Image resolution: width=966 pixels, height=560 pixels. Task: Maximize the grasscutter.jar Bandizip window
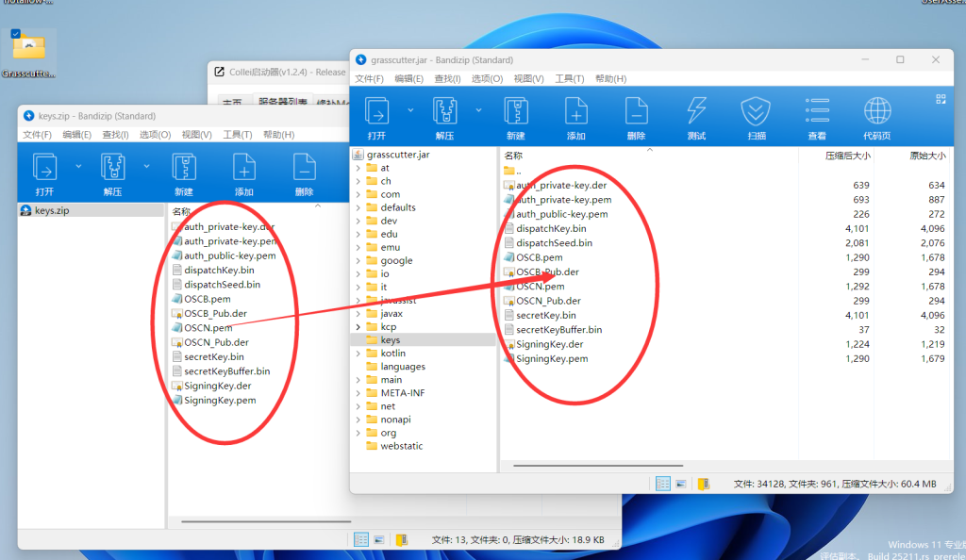click(x=900, y=59)
